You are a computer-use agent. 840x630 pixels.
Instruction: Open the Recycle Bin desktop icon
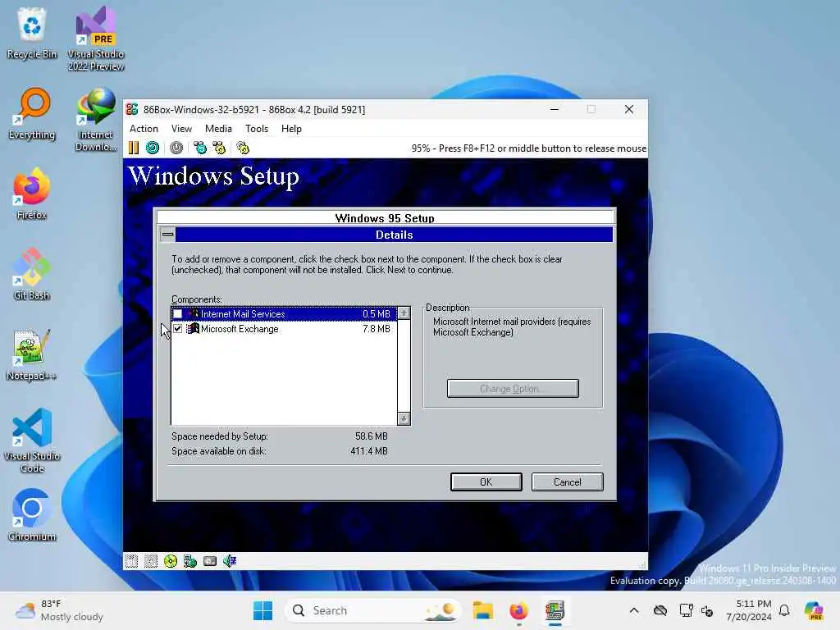click(x=32, y=33)
